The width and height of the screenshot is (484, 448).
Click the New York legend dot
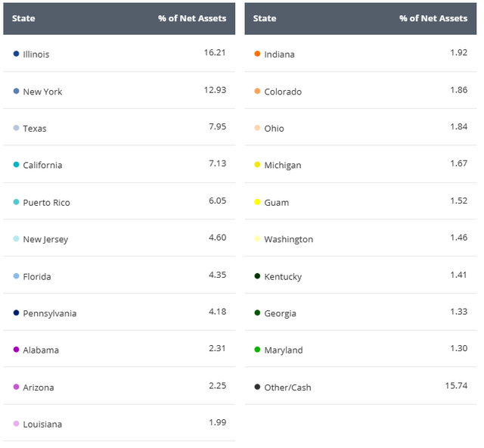tap(16, 91)
